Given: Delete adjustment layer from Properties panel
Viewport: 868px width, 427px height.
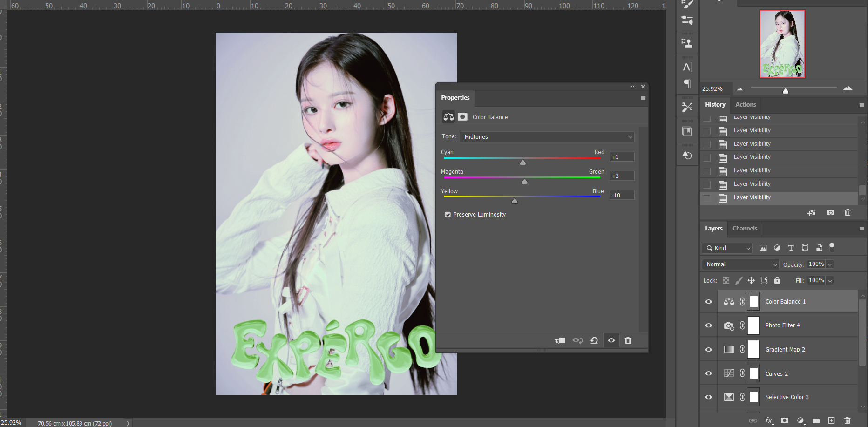Looking at the screenshot, I should click(628, 340).
